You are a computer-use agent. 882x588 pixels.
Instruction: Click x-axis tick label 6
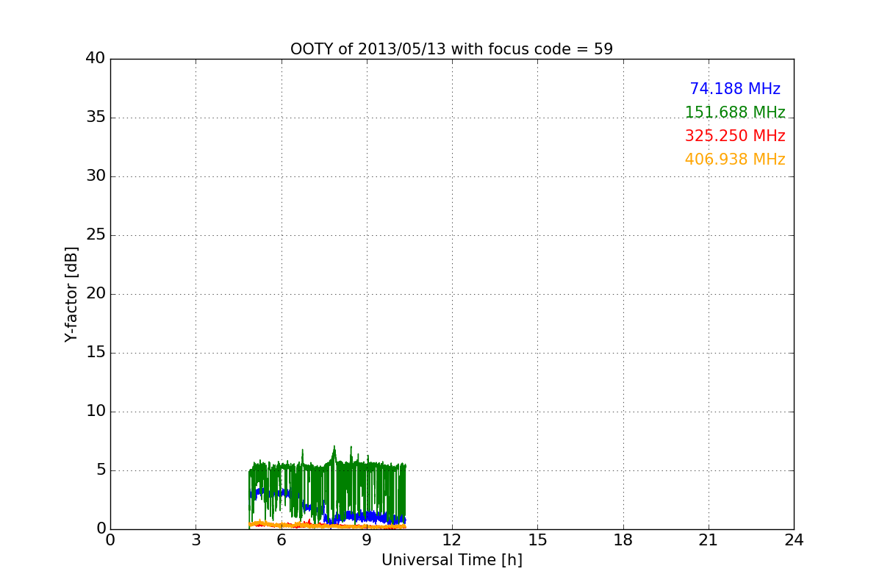(282, 540)
